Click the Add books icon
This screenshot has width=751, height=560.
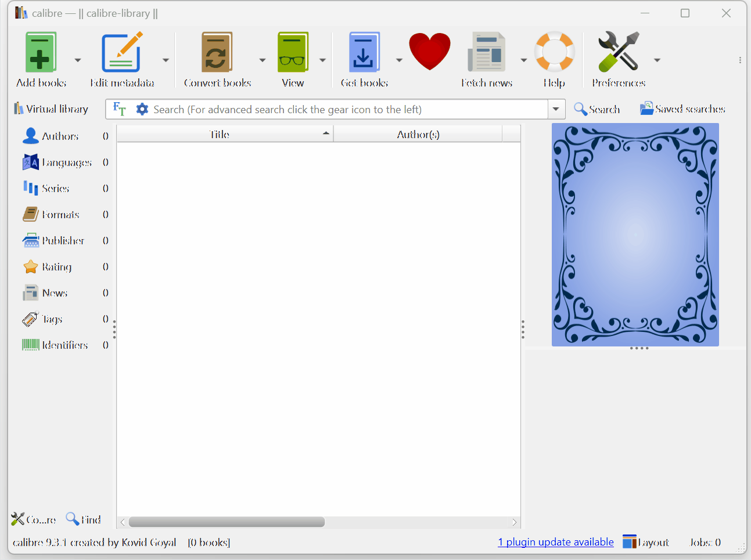coord(39,52)
